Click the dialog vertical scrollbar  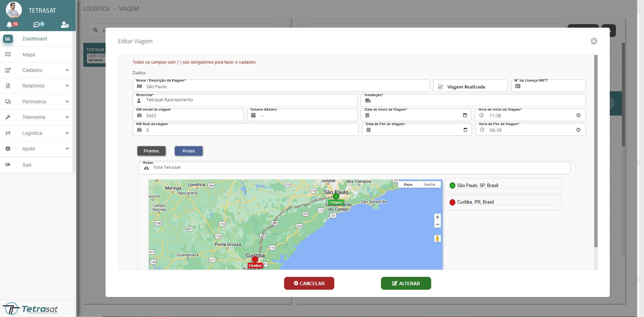[x=596, y=151]
